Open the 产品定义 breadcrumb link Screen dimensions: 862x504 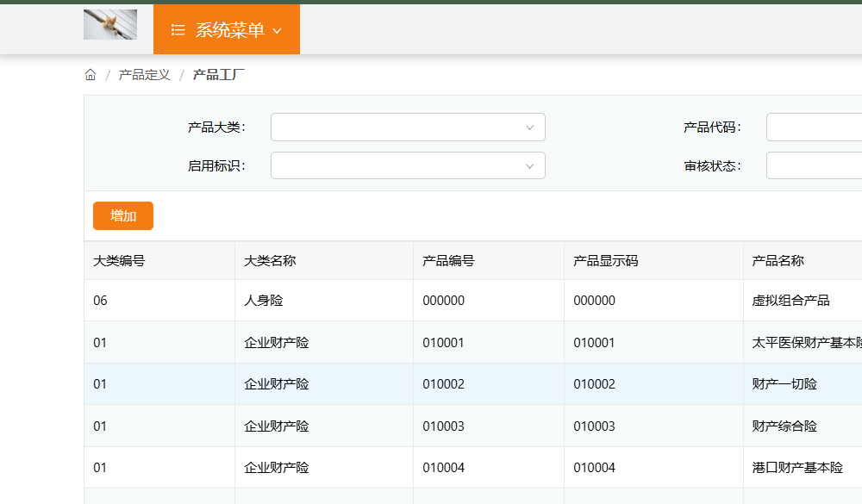pyautogui.click(x=145, y=75)
